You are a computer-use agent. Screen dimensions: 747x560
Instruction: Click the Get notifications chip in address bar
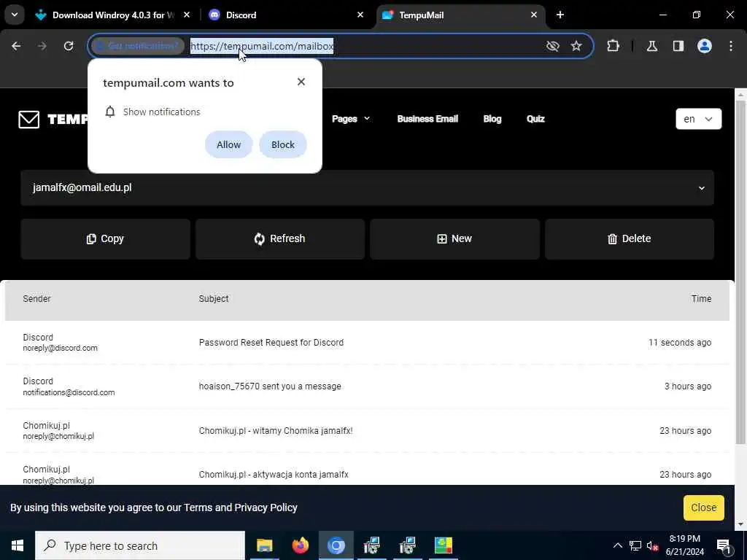coord(138,46)
